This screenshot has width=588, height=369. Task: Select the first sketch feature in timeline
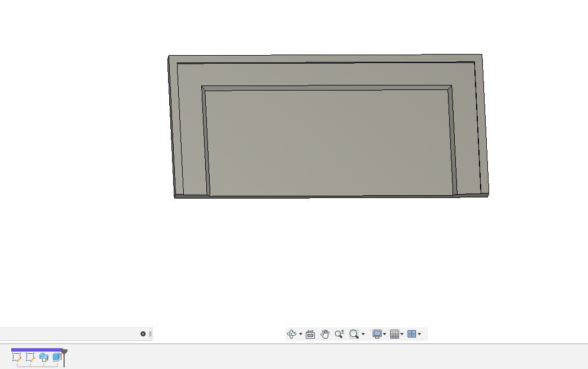[x=17, y=357]
